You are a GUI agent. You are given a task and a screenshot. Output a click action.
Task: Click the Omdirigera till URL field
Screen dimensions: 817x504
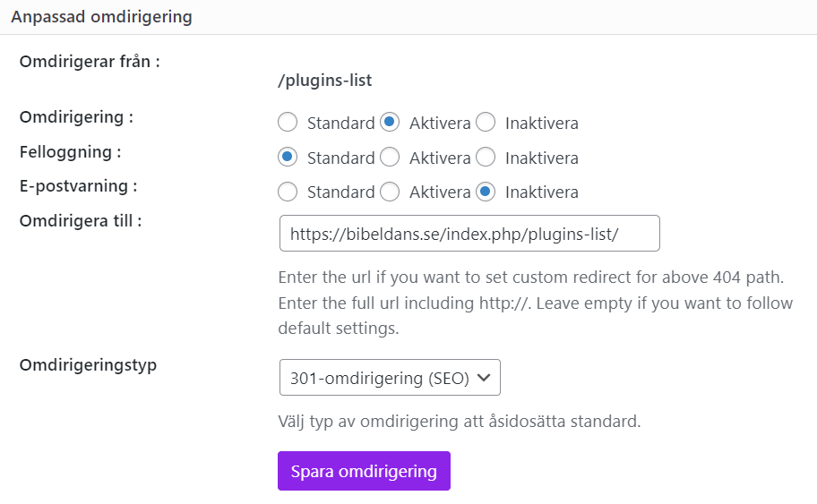coord(469,234)
